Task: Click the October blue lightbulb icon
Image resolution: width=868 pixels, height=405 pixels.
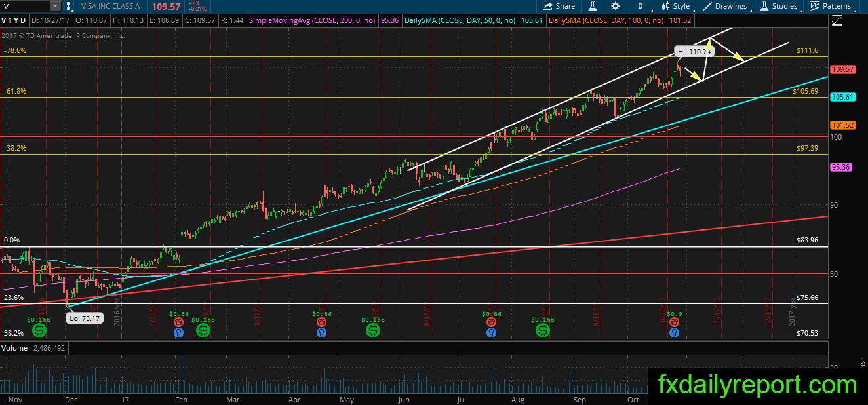Action: coord(673,333)
